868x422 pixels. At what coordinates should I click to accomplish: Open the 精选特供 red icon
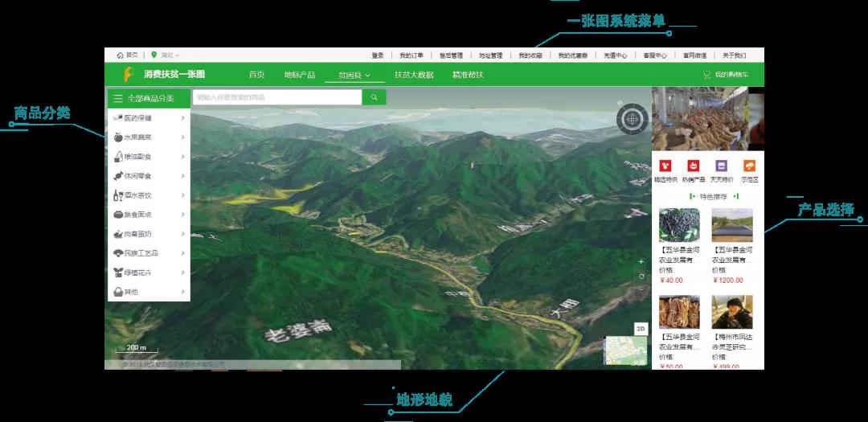click(665, 166)
